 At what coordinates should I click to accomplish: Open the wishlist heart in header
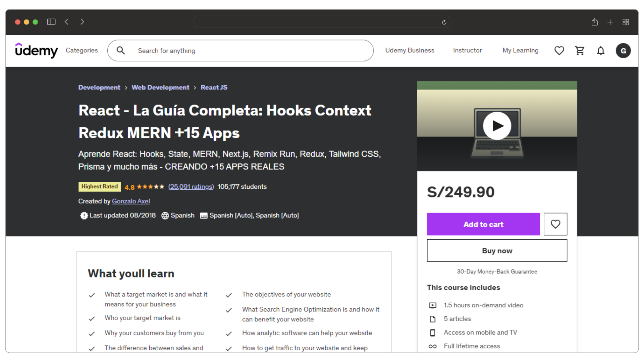559,51
